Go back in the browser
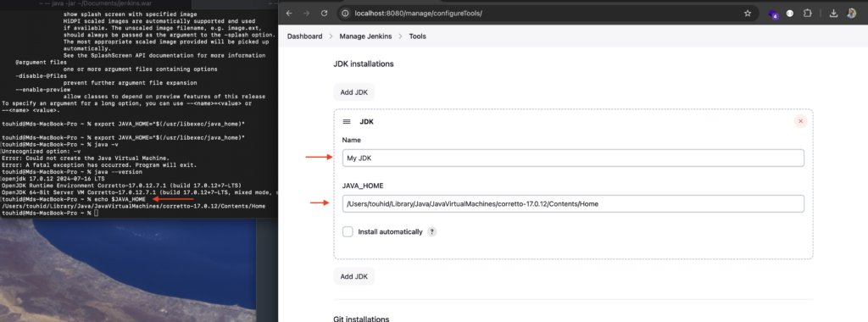868x322 pixels. 289,14
